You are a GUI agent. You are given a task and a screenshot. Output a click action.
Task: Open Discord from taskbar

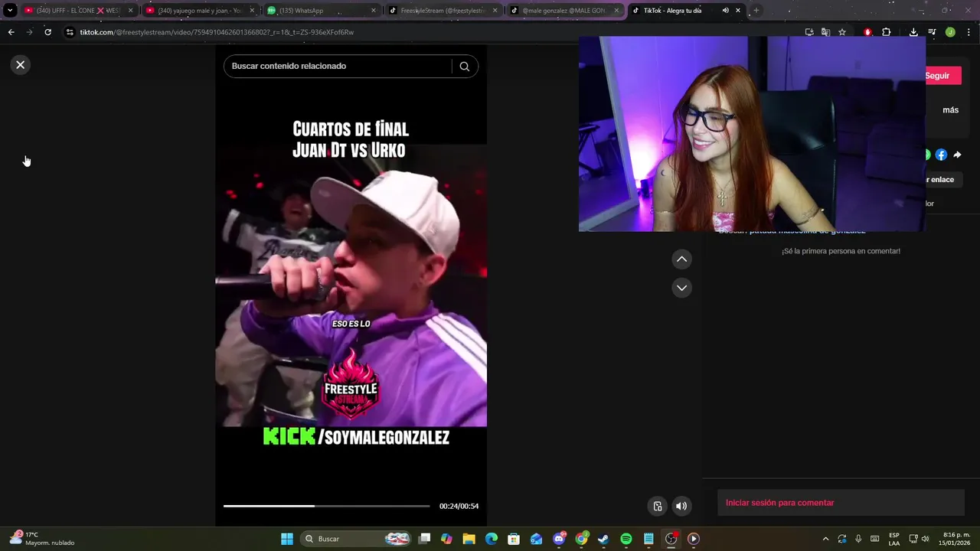(559, 539)
